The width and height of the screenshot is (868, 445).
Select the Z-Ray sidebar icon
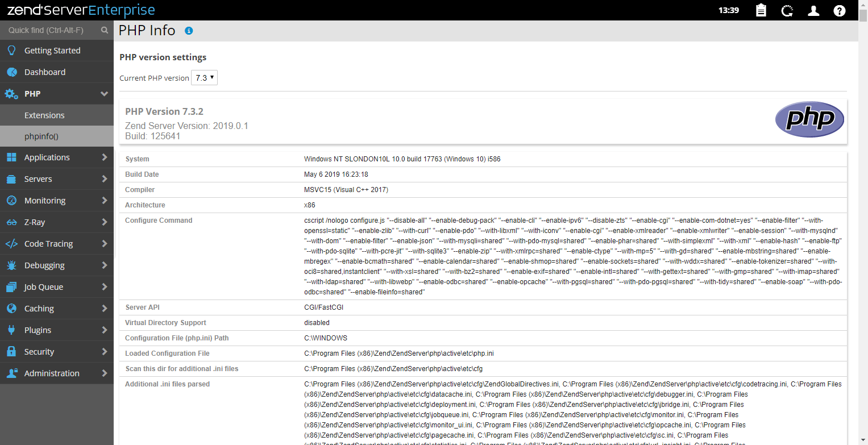point(12,222)
